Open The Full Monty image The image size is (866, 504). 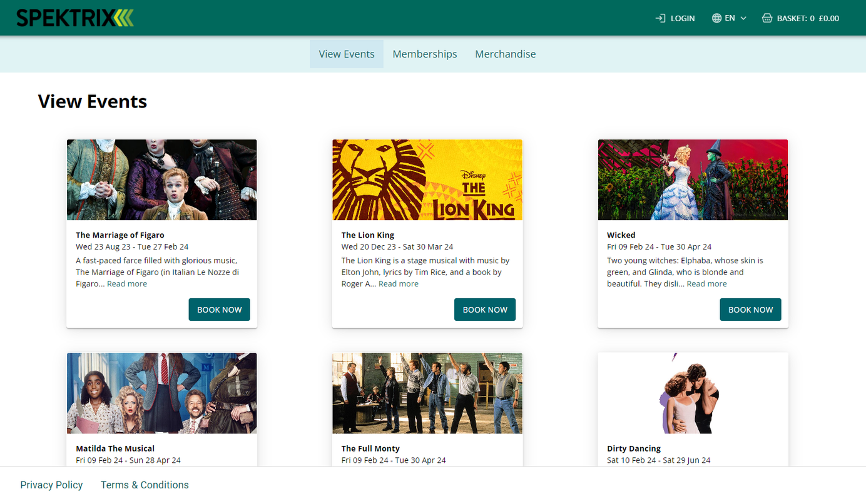[427, 393]
